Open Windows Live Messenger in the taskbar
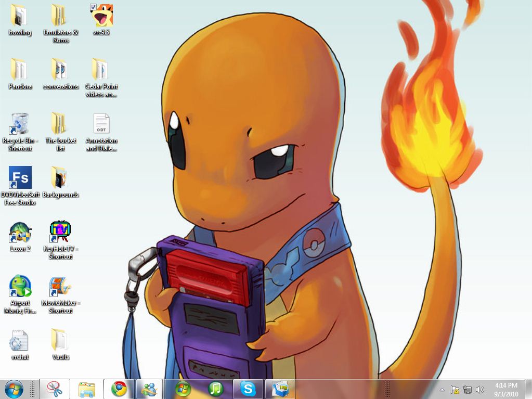This screenshot has height=399, width=532. click(x=150, y=389)
